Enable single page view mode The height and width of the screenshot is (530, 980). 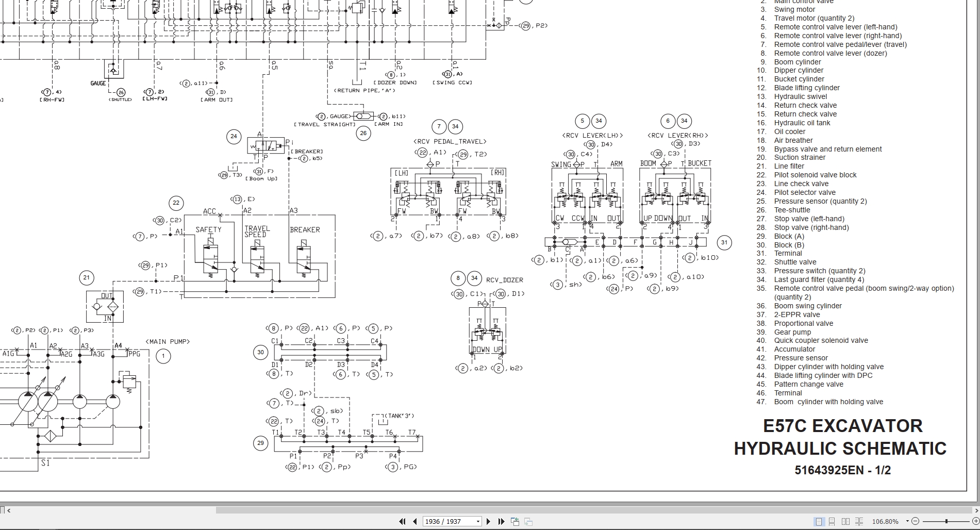coord(819,521)
